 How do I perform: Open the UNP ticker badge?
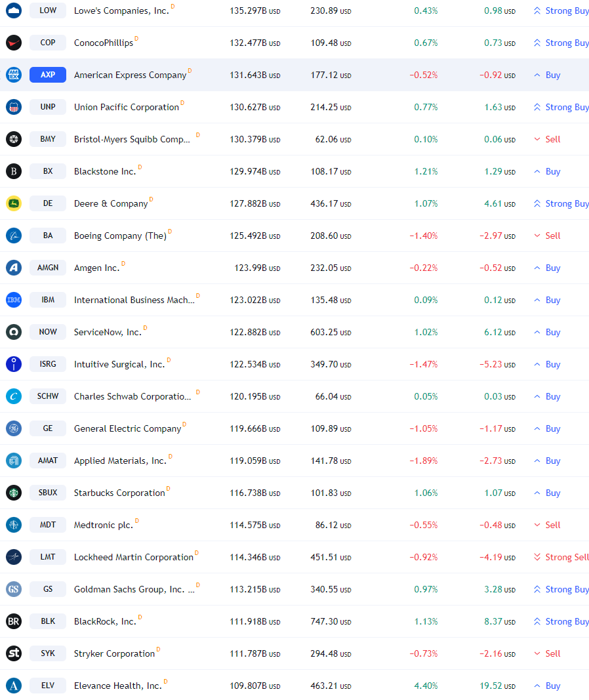coord(48,107)
